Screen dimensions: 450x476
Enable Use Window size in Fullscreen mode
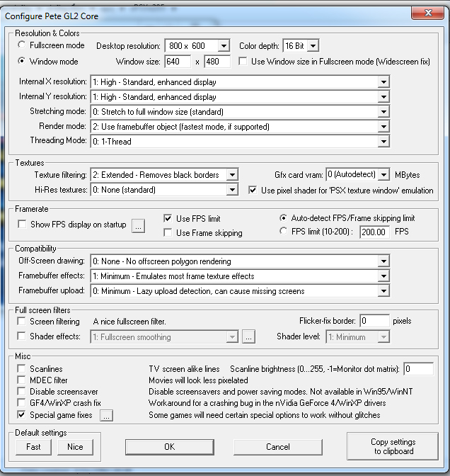[243, 62]
